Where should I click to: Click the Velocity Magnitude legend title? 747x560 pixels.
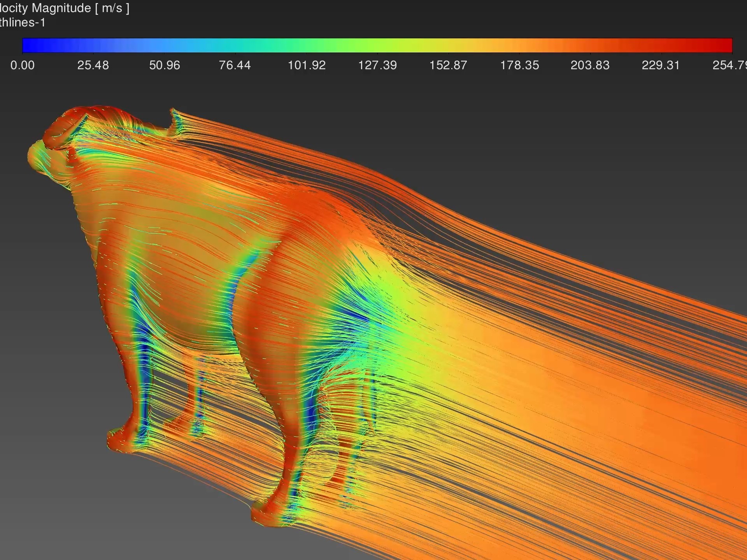pos(65,8)
